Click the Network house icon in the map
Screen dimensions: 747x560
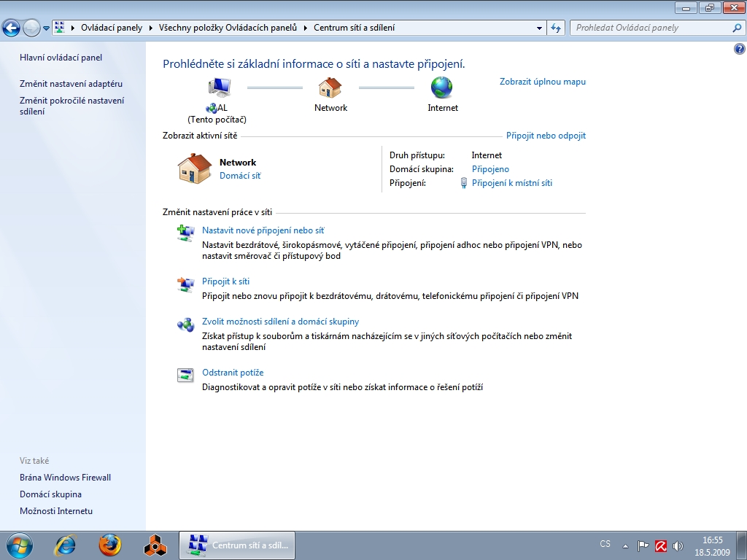pyautogui.click(x=330, y=87)
